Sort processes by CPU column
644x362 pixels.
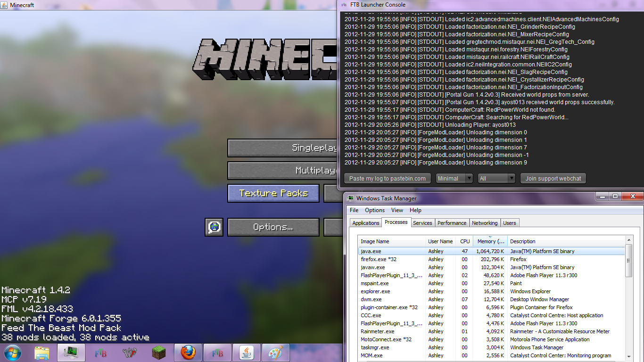pos(464,241)
